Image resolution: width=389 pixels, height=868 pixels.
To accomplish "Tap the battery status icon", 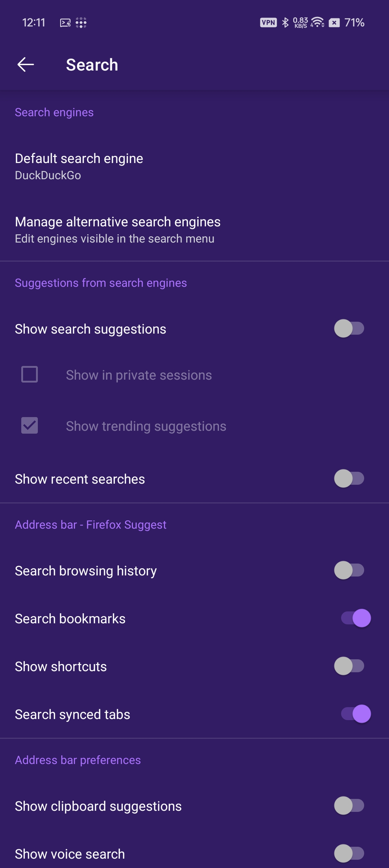I will (x=334, y=23).
